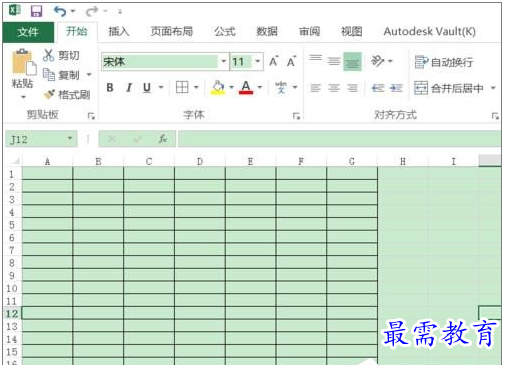505x365 pixels.
Task: Select the Format Painter (格式刷) brush
Action: tap(49, 95)
